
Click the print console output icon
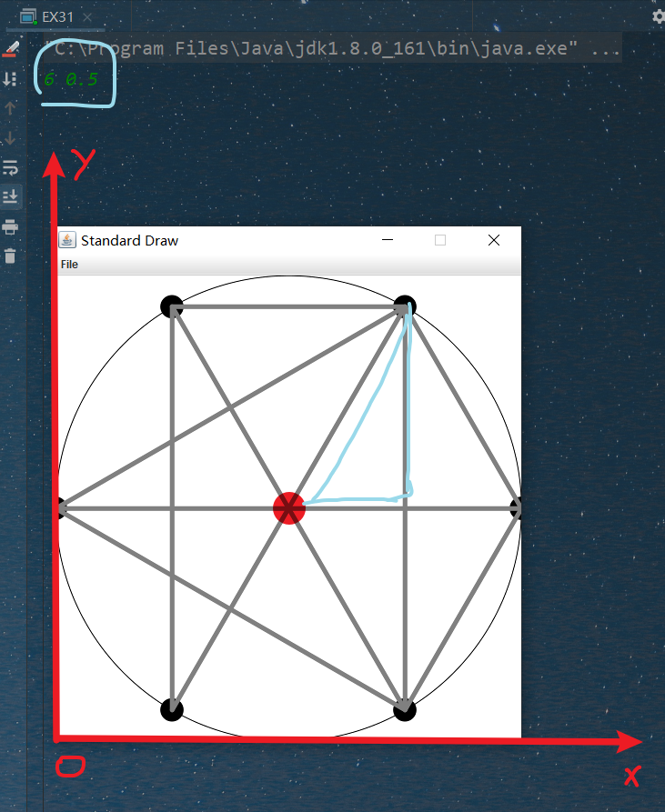[x=10, y=226]
